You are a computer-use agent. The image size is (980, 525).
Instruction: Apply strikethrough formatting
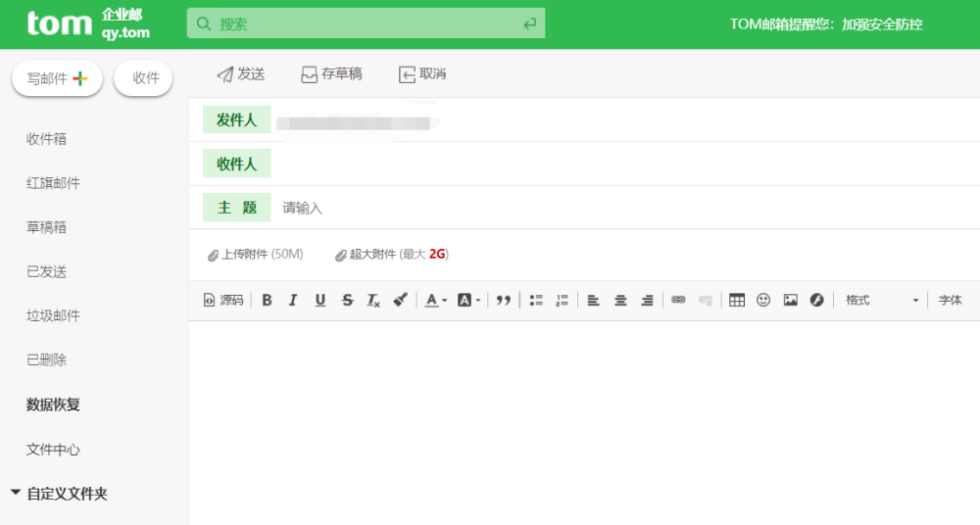click(x=348, y=300)
